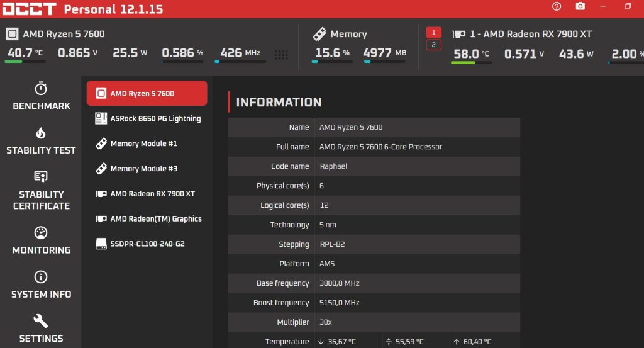
Task: Click Physical core(s) value 6
Action: [321, 186]
